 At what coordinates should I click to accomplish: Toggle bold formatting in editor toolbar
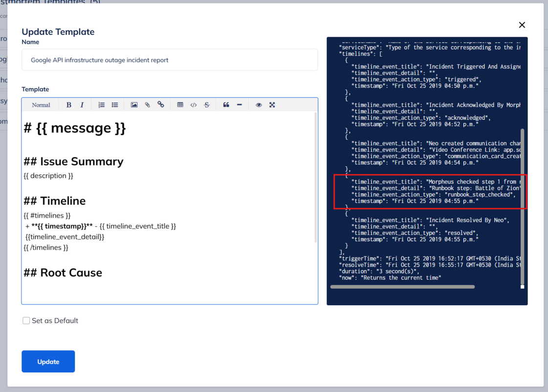coord(68,105)
